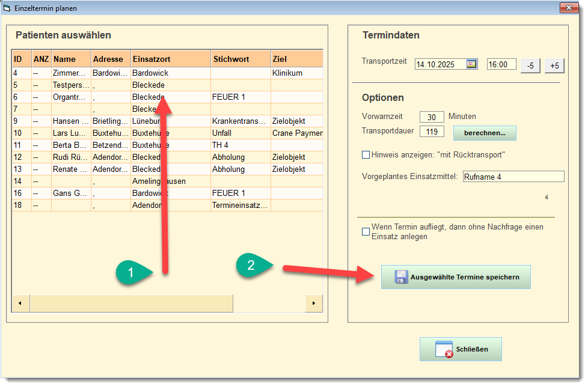This screenshot has height=387, width=588.
Task: Toggle the "ohne Nachfrage einen Einsatz anlegen" checkbox
Action: pyautogui.click(x=366, y=231)
